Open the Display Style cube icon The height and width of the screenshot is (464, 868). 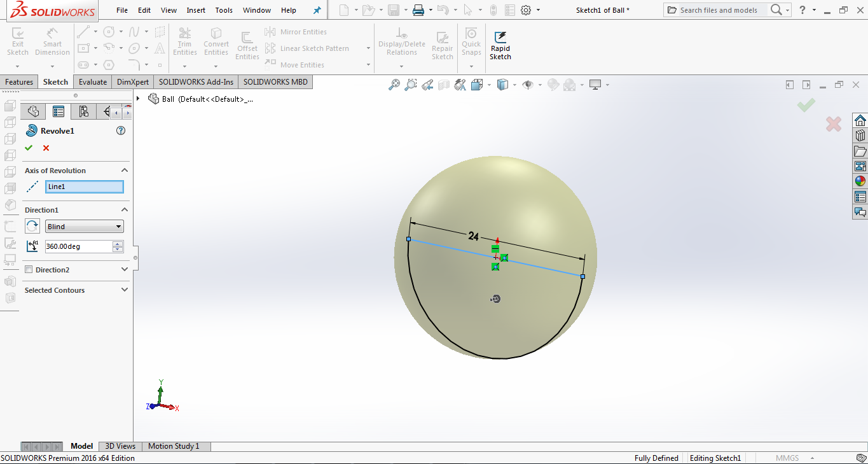point(502,85)
